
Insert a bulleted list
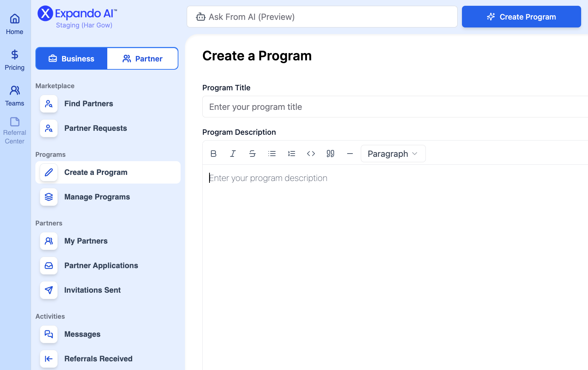click(x=272, y=154)
